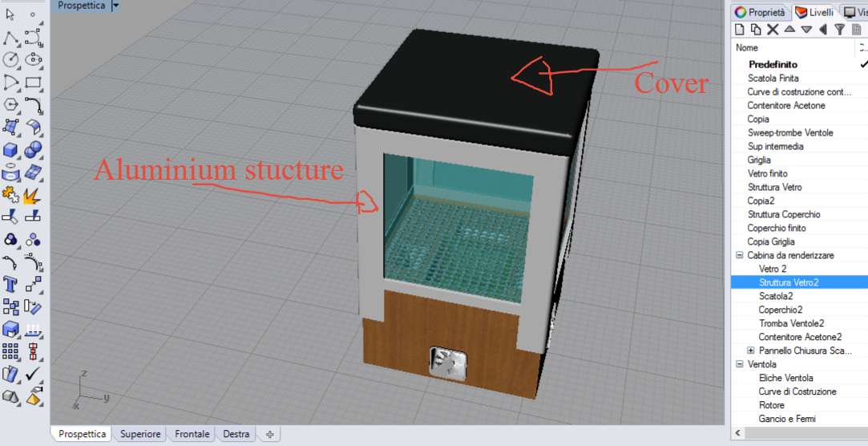Select the Polyline tool
The width and height of the screenshot is (868, 446).
[10, 38]
